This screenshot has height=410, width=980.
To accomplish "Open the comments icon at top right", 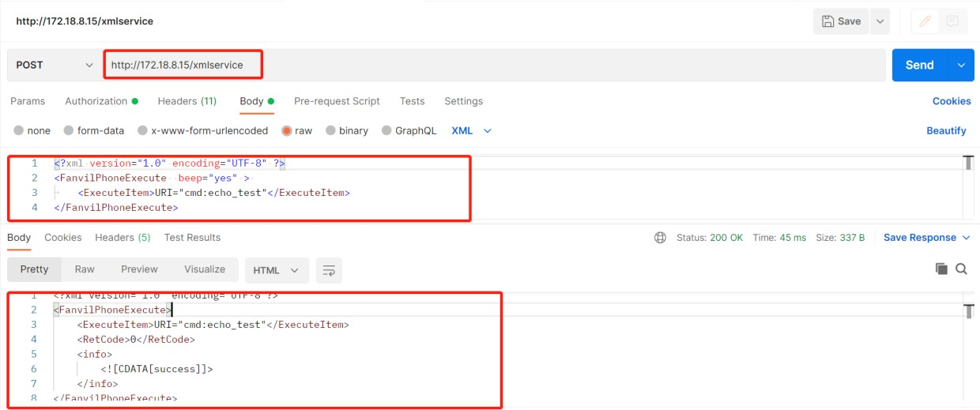I will click(x=952, y=21).
